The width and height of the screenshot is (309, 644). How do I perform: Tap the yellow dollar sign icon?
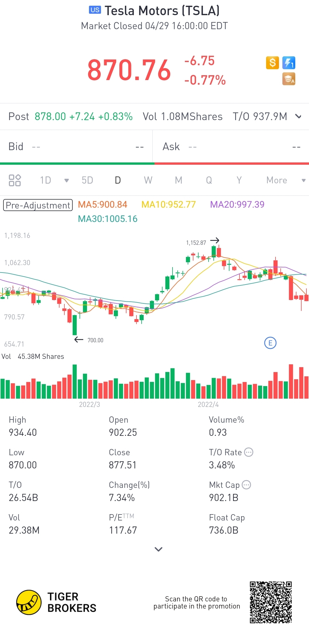coord(272,63)
